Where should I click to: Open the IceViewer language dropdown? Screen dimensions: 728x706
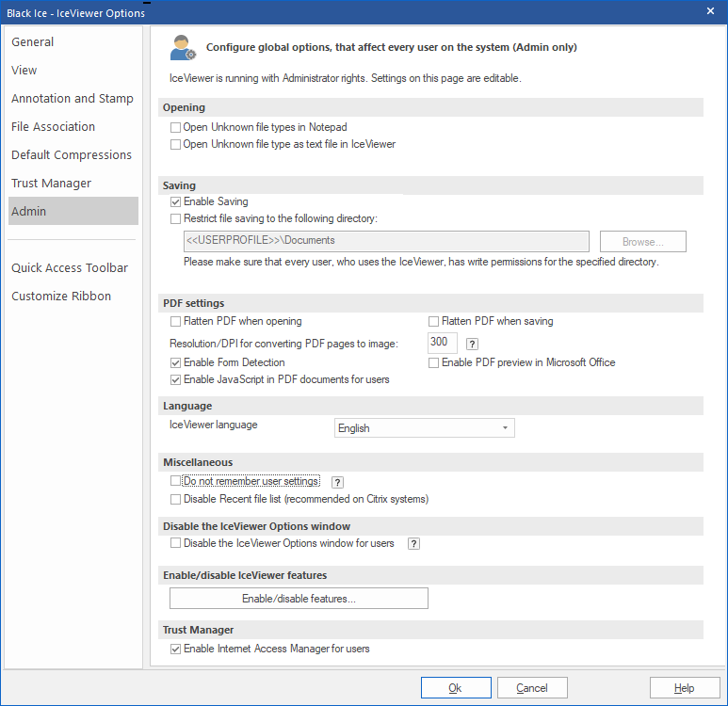[x=425, y=428]
